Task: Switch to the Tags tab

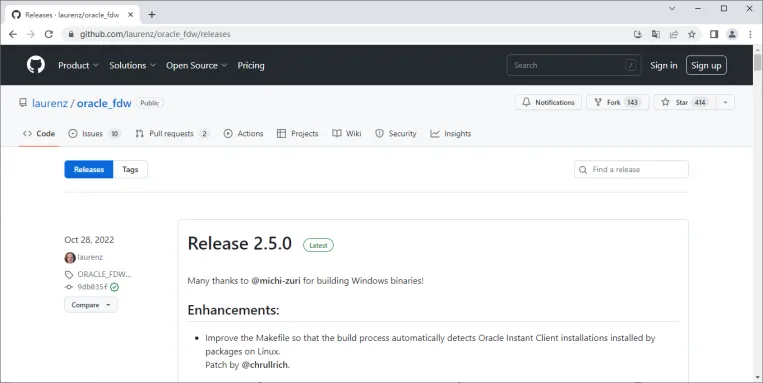Action: pos(130,169)
